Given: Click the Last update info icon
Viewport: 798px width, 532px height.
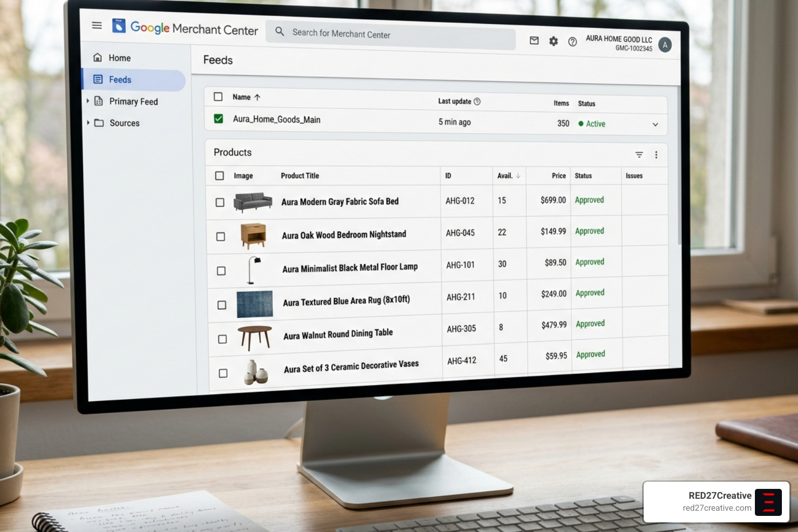Looking at the screenshot, I should tap(477, 101).
